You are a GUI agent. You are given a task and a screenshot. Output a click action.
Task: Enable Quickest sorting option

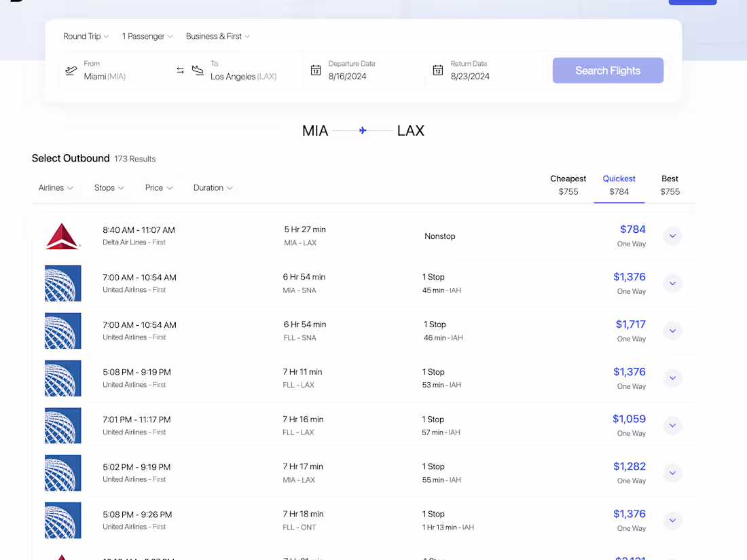pyautogui.click(x=619, y=185)
